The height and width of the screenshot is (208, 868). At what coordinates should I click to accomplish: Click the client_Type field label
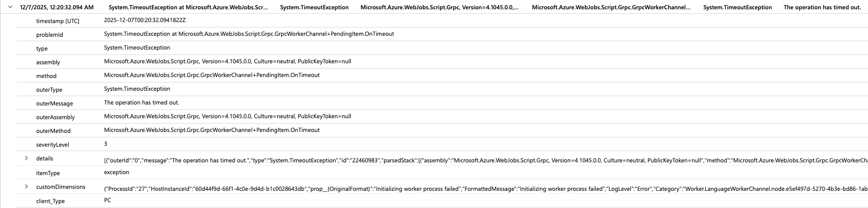[x=50, y=201]
